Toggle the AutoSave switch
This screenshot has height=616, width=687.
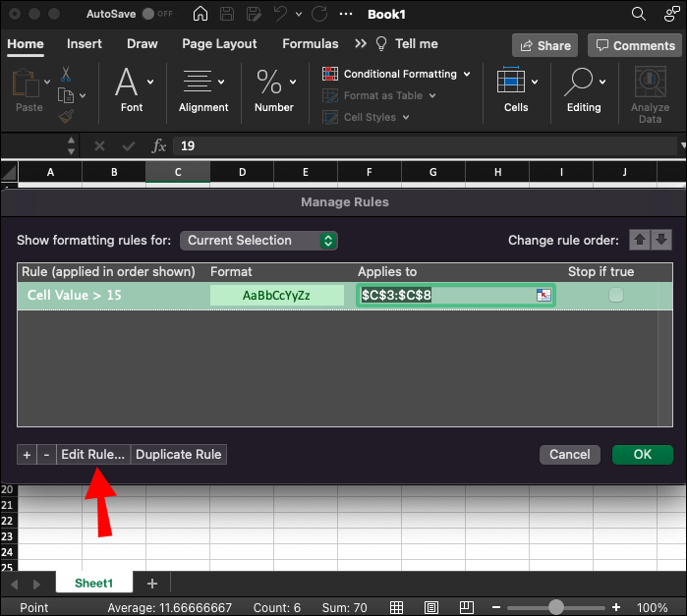[x=154, y=15]
